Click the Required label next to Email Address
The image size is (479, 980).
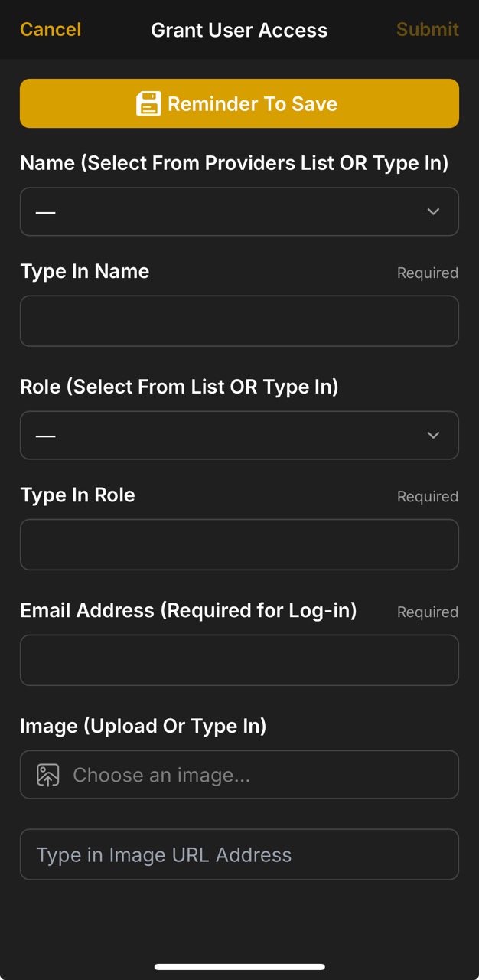pyautogui.click(x=427, y=612)
